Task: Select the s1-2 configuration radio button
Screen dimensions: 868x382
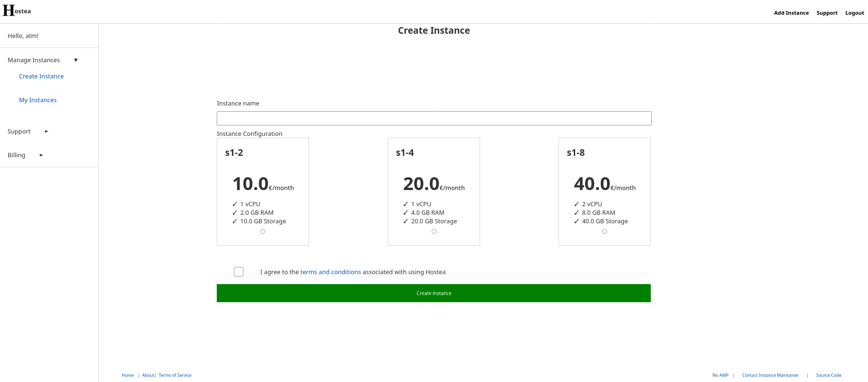Action: coord(263,231)
